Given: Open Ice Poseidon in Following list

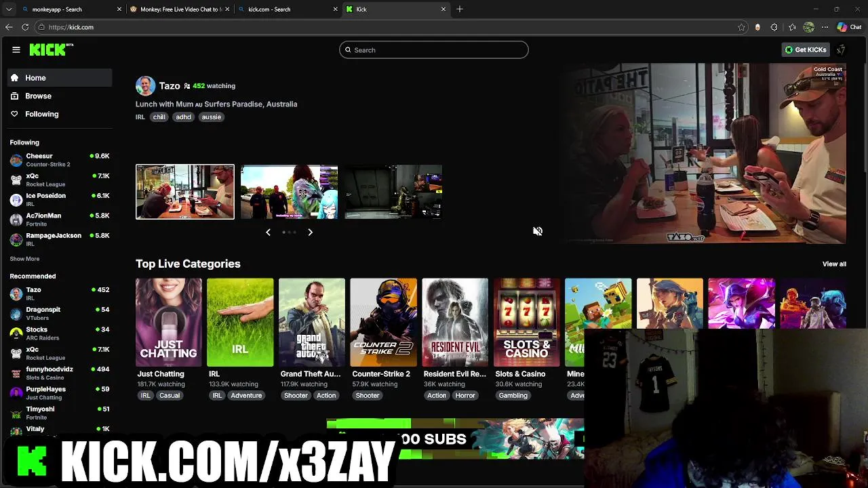Looking at the screenshot, I should (60, 200).
